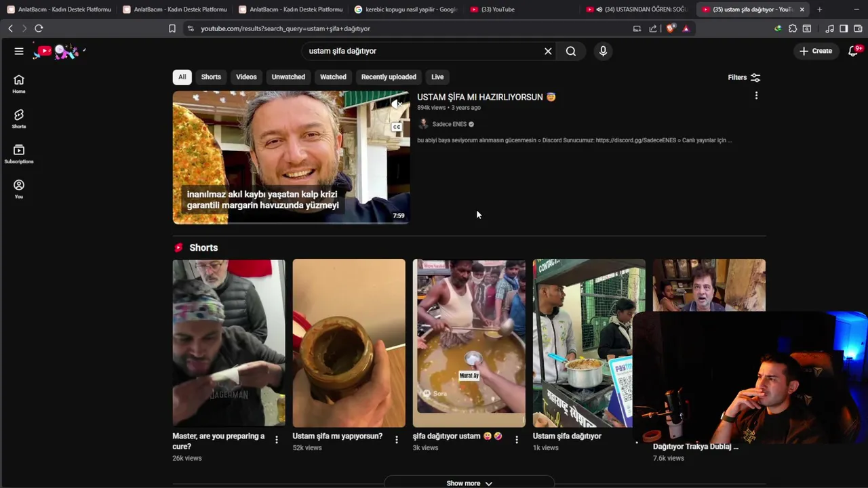This screenshot has width=868, height=488.
Task: Open the browser extensions puzzle icon
Action: [793, 28]
